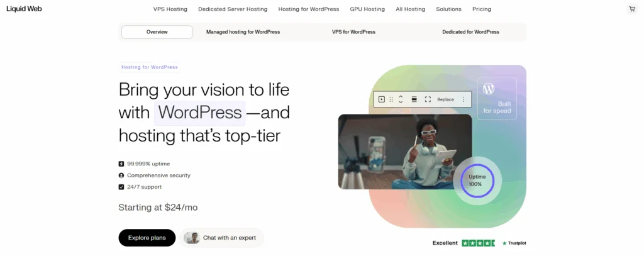
Task: Open the GPU Hosting menu
Action: pos(367,9)
